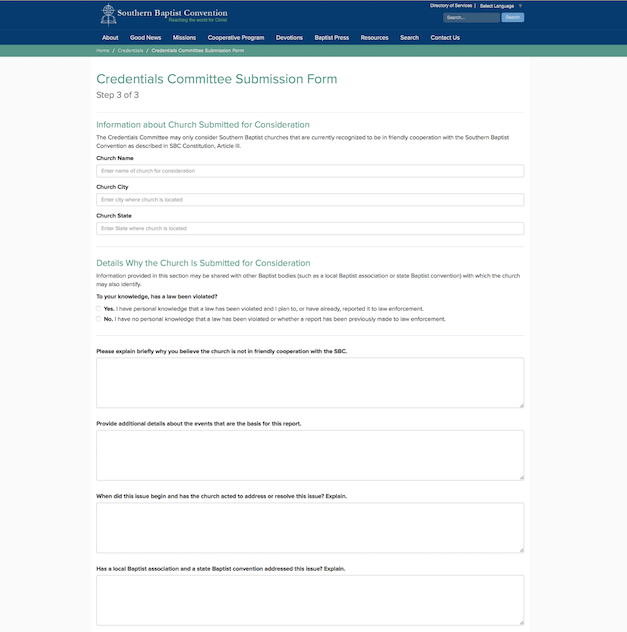Open the Contact Us page

tap(445, 38)
